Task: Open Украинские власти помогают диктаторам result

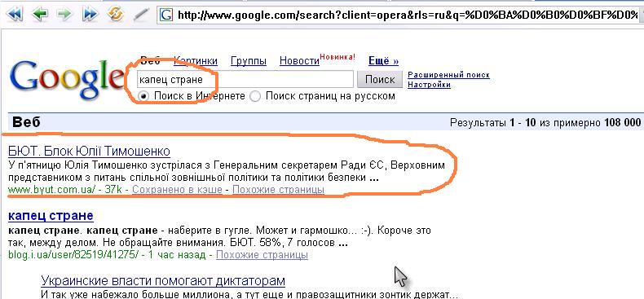Action: pyautogui.click(x=163, y=281)
